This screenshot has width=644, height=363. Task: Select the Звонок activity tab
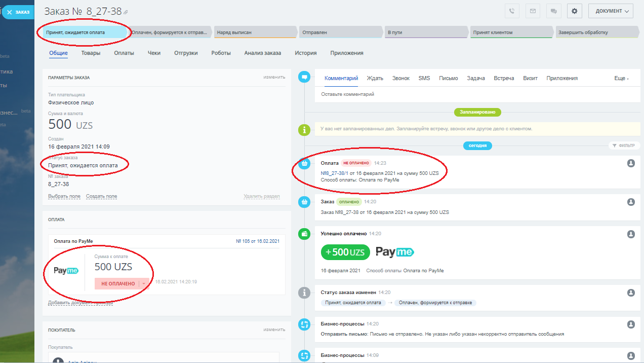tap(400, 78)
